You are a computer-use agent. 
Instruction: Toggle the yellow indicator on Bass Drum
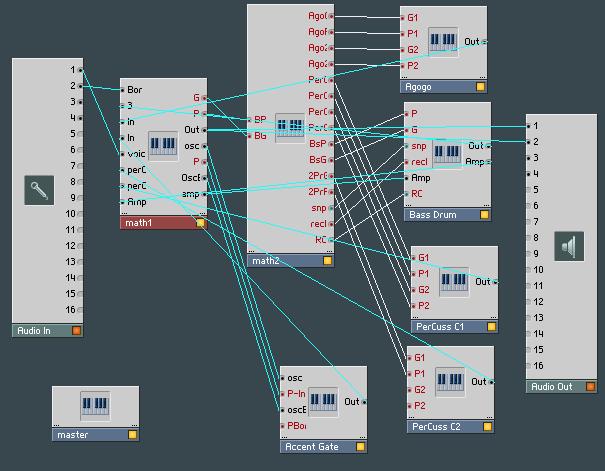(482, 214)
